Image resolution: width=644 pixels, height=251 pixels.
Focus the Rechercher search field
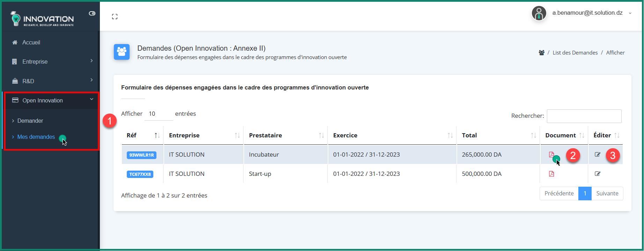point(584,116)
